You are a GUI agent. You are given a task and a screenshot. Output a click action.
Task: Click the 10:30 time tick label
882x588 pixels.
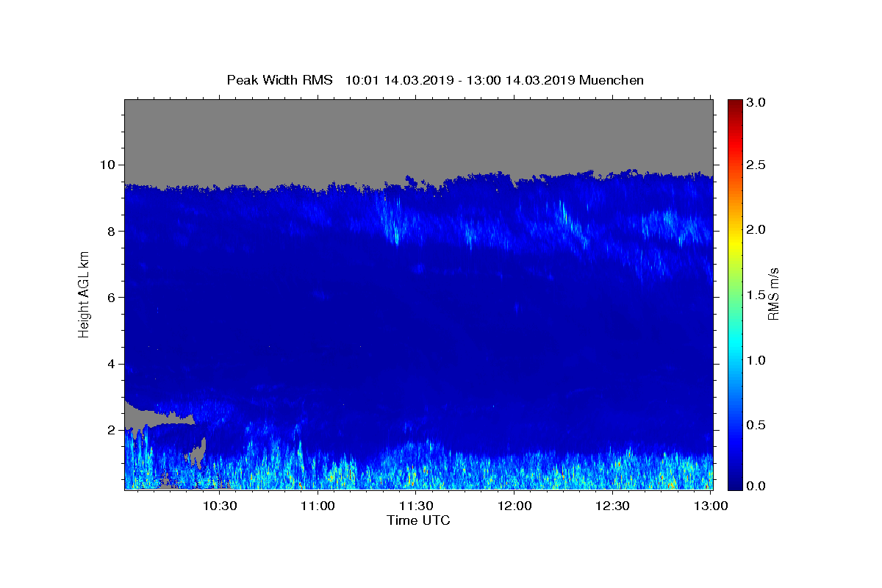[x=219, y=506]
